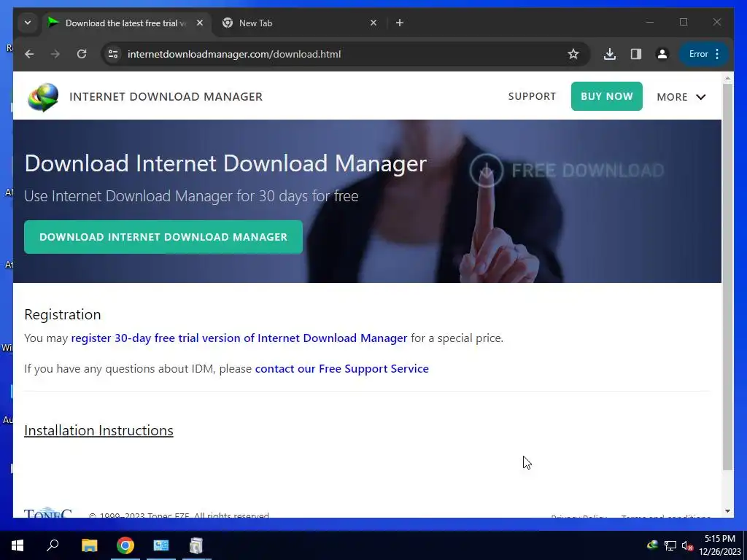
Task: Expand the MORE dropdown menu
Action: coord(681,97)
